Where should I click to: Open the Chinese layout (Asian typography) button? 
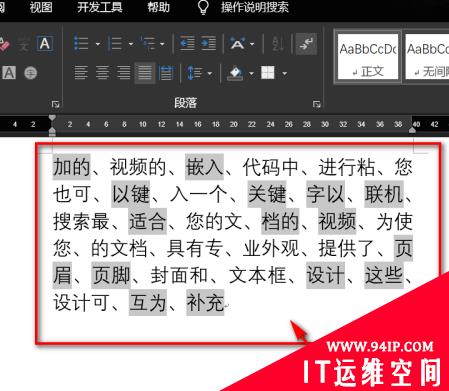(237, 43)
